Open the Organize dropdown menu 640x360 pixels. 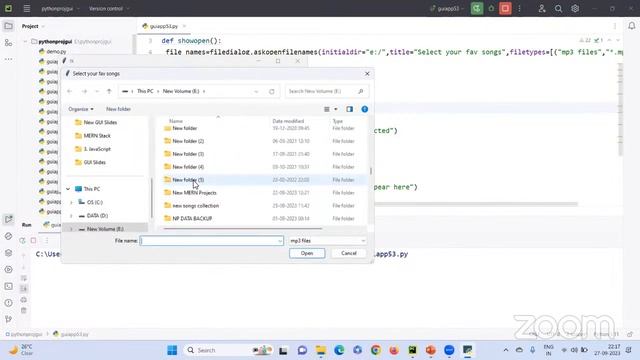point(81,109)
